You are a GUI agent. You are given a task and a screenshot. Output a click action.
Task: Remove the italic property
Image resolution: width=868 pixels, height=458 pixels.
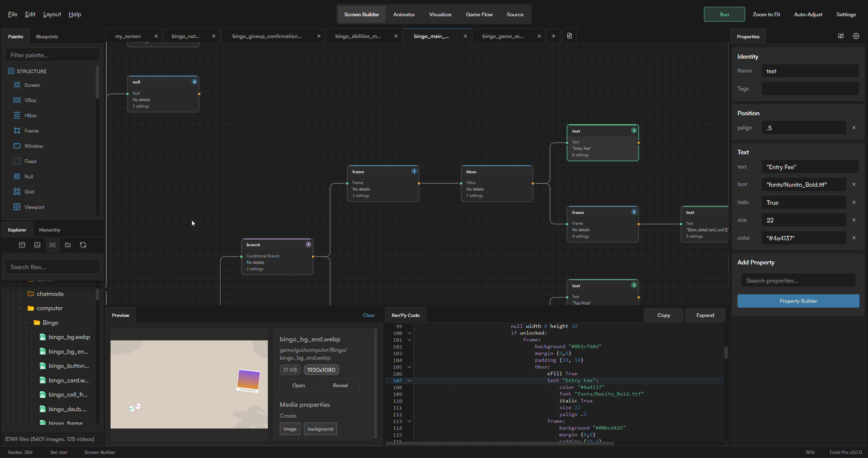coord(854,202)
